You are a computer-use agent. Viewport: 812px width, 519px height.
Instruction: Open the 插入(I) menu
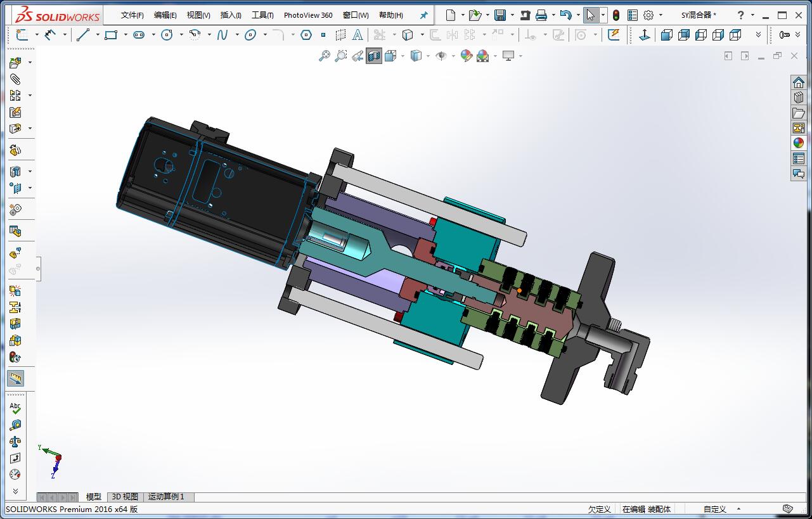tap(231, 15)
